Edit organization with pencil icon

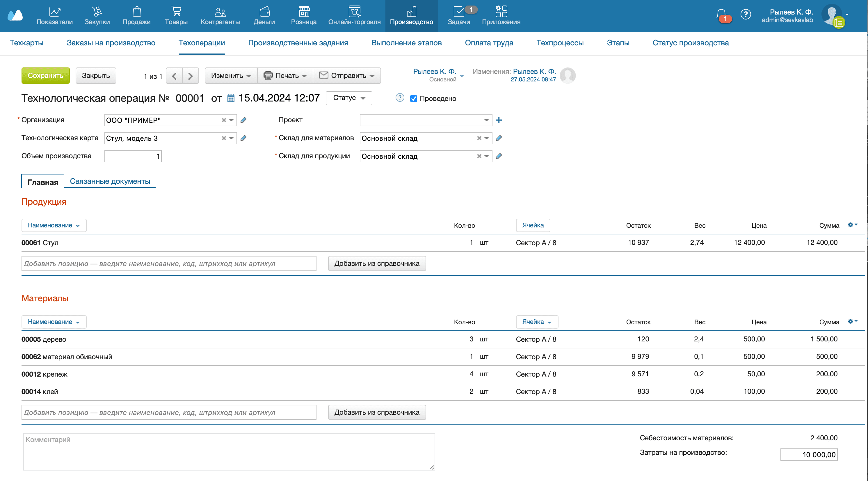244,120
